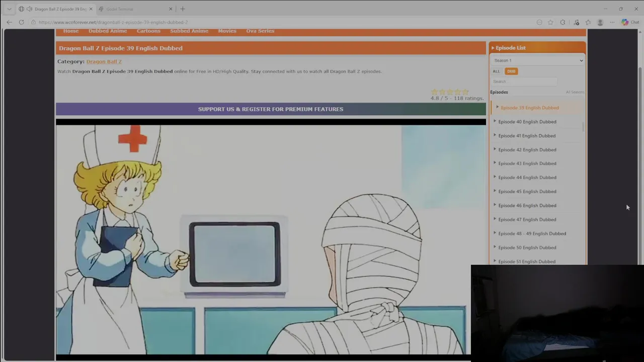644x362 pixels.
Task: Open Episode 41 English Dubbed
Action: (527, 136)
